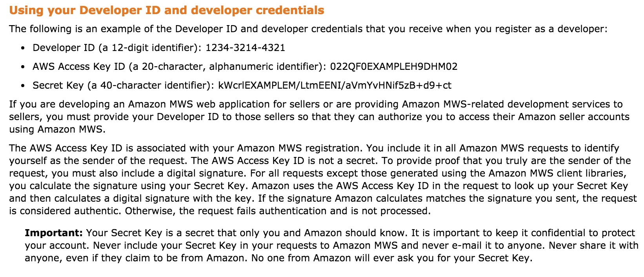644x277 pixels.
Task: Click the AWS Access Key ID value 022QF0EXAMPLEH9DHM02
Action: tap(394, 67)
